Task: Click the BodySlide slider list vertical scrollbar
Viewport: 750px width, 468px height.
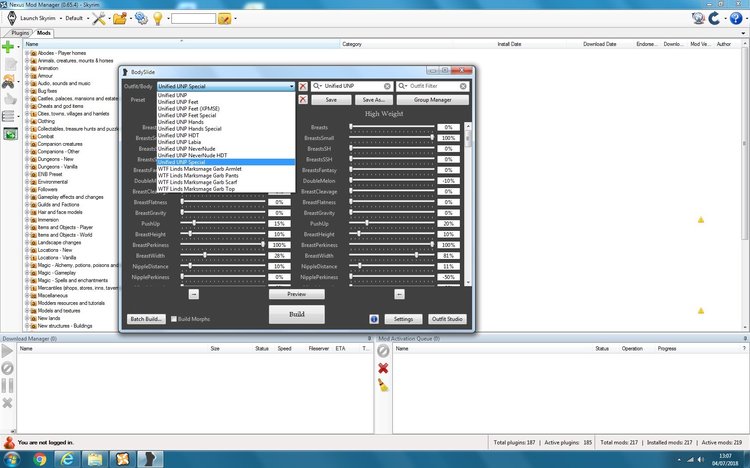Action: [x=468, y=204]
